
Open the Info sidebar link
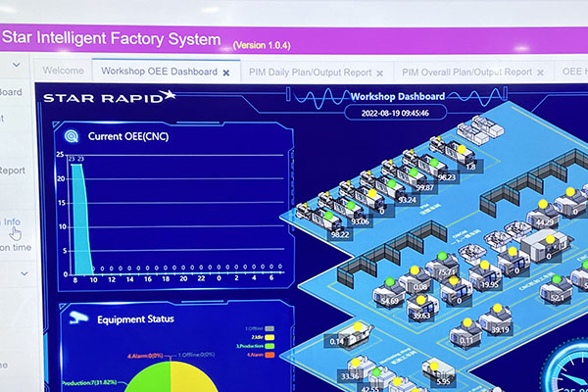coord(12,221)
